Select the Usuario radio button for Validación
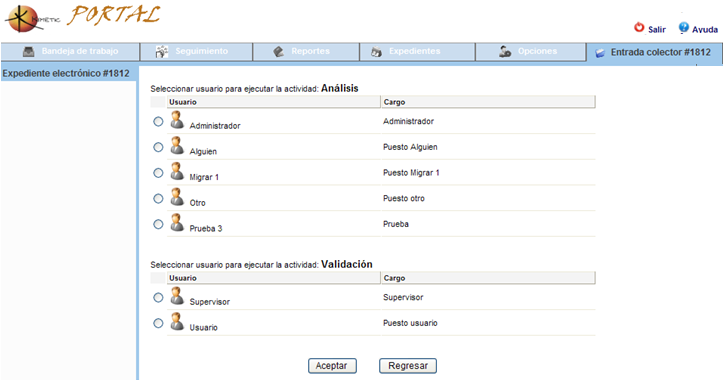The image size is (725, 380). 158,323
